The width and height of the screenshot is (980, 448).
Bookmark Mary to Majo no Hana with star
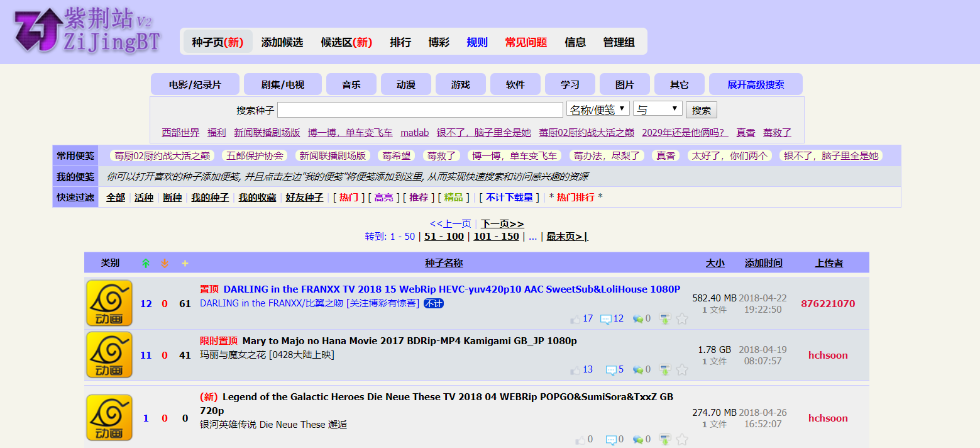[x=682, y=370]
